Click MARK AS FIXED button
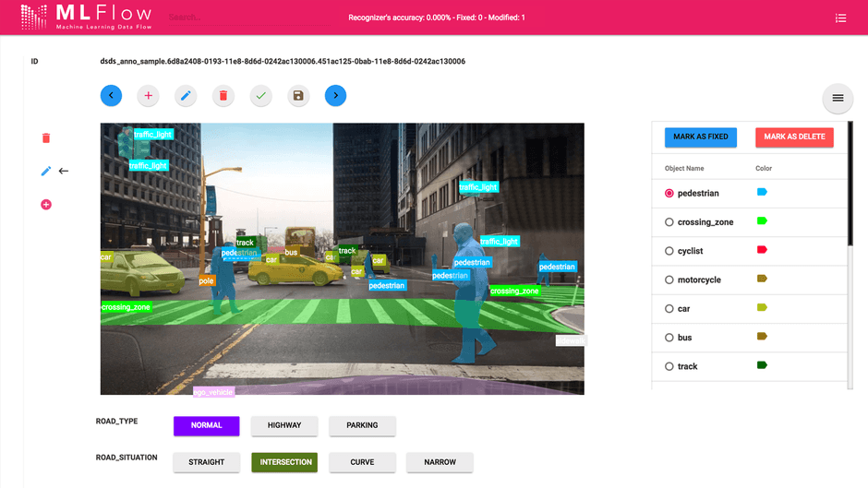The width and height of the screenshot is (868, 488). tap(700, 137)
